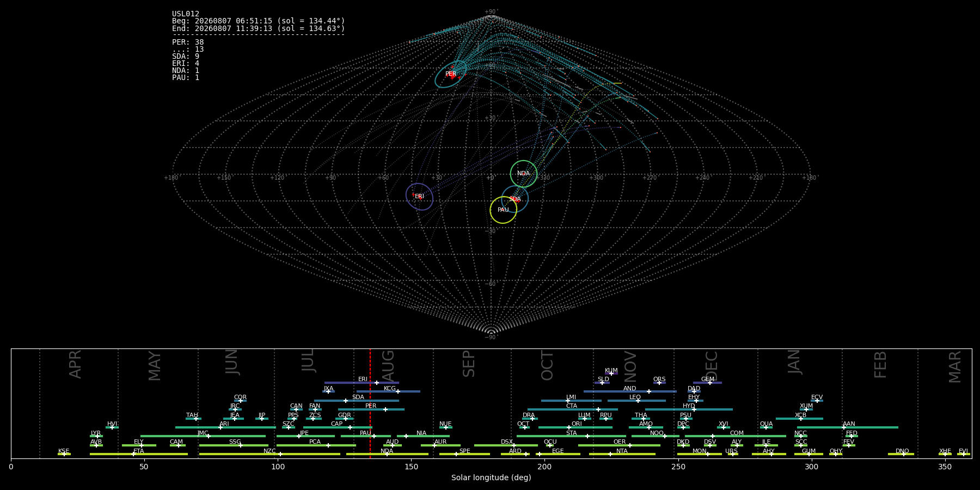
Task: Select the NDA radiant circle
Action: click(524, 174)
